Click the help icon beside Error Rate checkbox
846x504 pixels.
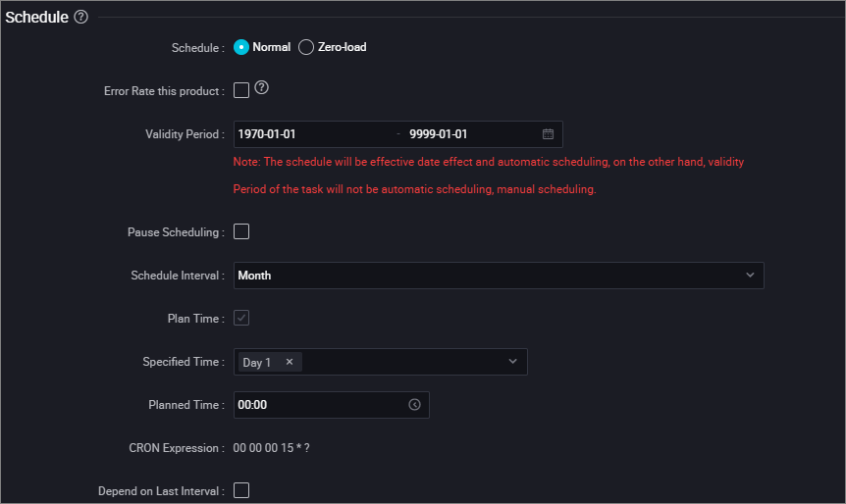tap(262, 87)
